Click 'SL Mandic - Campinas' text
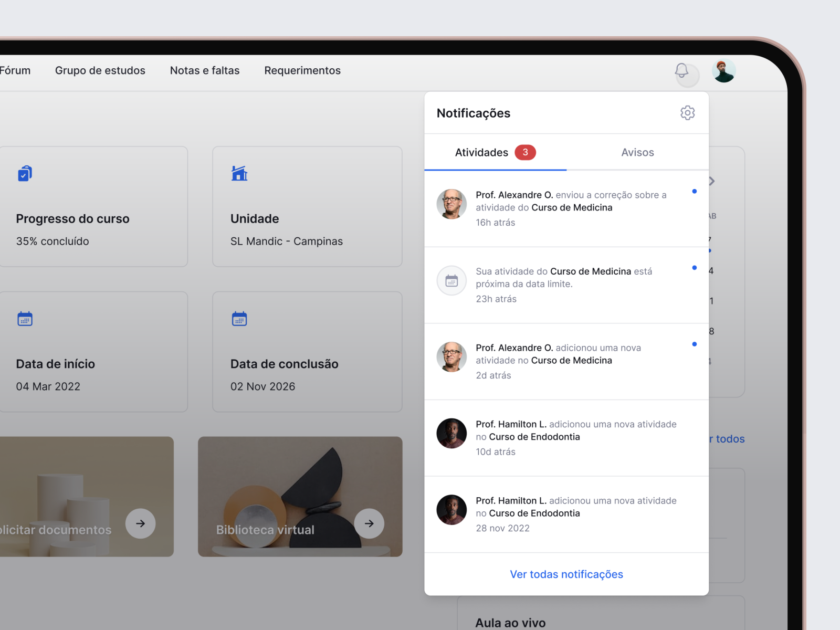840x630 pixels. 287,241
